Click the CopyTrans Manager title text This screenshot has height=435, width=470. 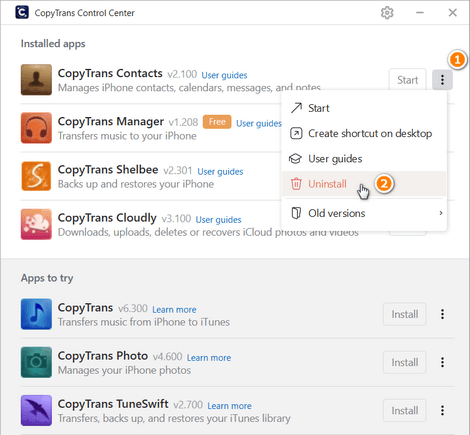[111, 122]
